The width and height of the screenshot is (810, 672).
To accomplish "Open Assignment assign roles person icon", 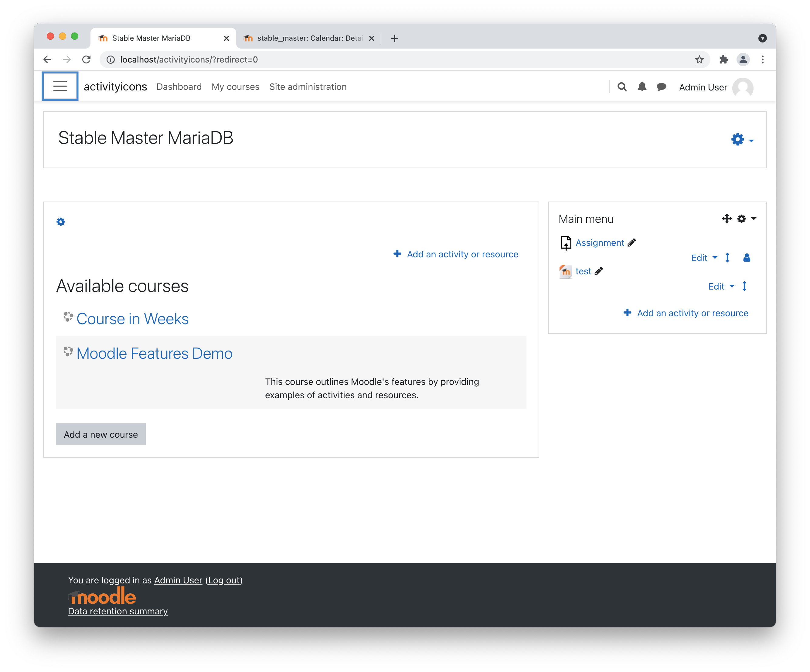I will [x=747, y=258].
